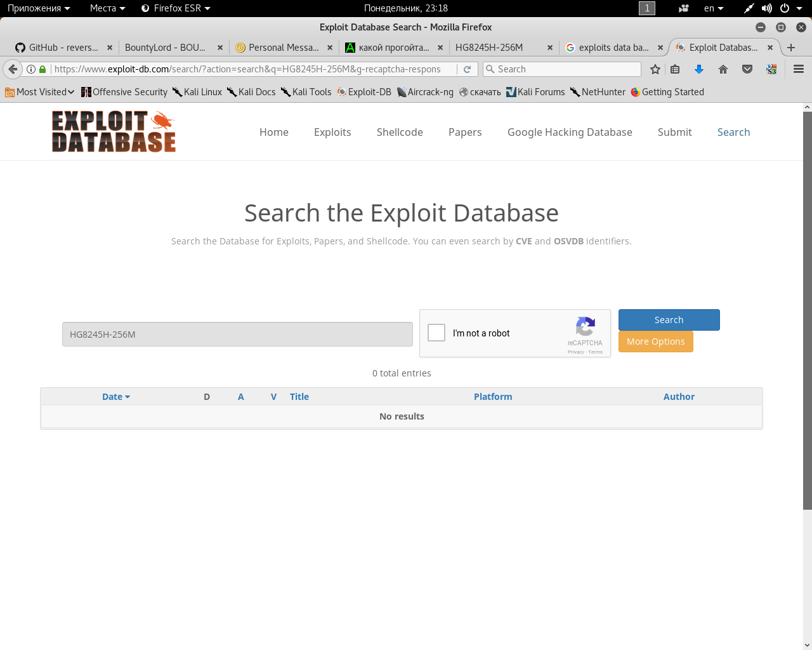Go to the Firefox home page icon
This screenshot has width=812, height=650.
[x=723, y=69]
